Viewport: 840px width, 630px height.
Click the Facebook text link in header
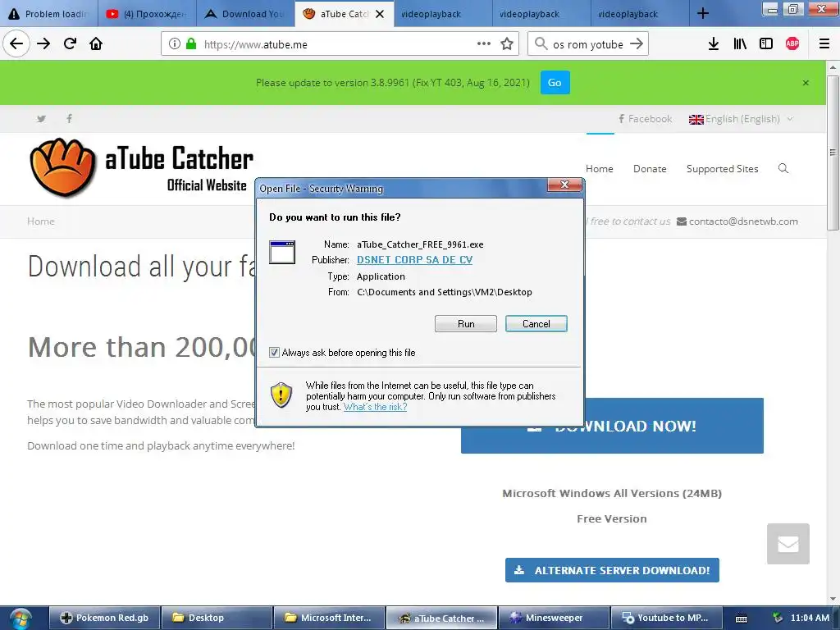tap(645, 119)
